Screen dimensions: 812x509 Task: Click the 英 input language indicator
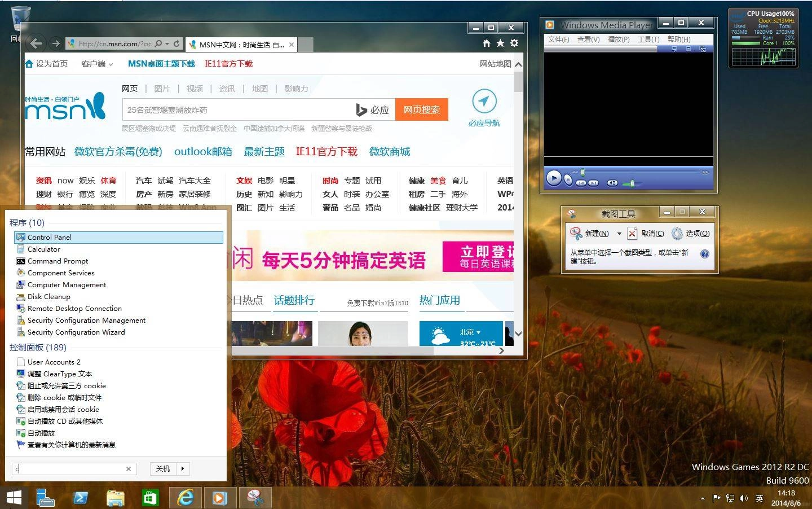760,498
